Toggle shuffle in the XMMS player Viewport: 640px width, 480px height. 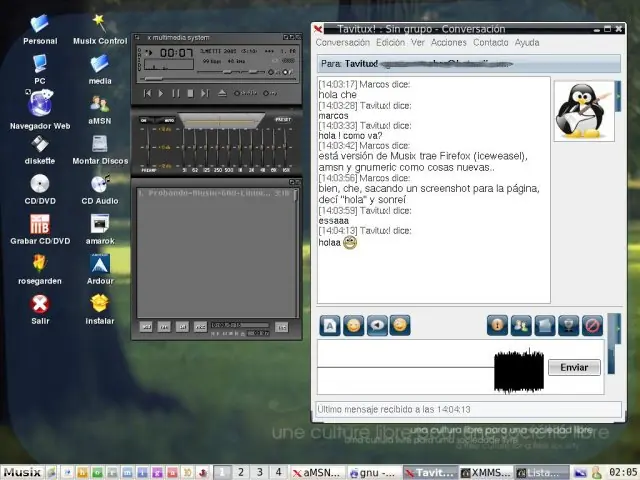[x=245, y=93]
